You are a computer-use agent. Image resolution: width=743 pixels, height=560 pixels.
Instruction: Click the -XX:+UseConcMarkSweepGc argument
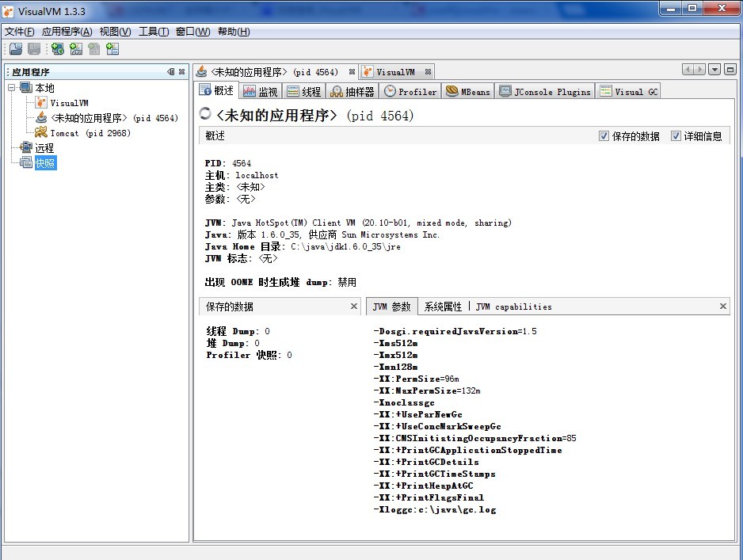tap(437, 426)
